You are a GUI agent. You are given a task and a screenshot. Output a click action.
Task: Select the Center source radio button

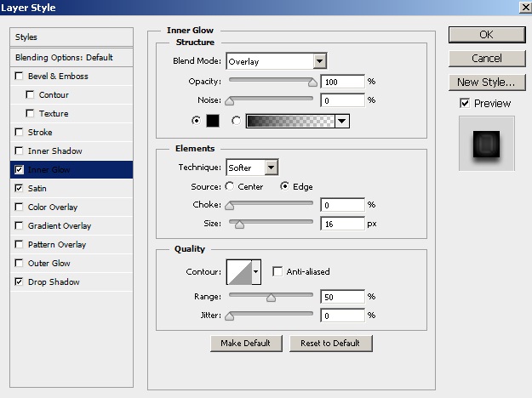tap(230, 187)
